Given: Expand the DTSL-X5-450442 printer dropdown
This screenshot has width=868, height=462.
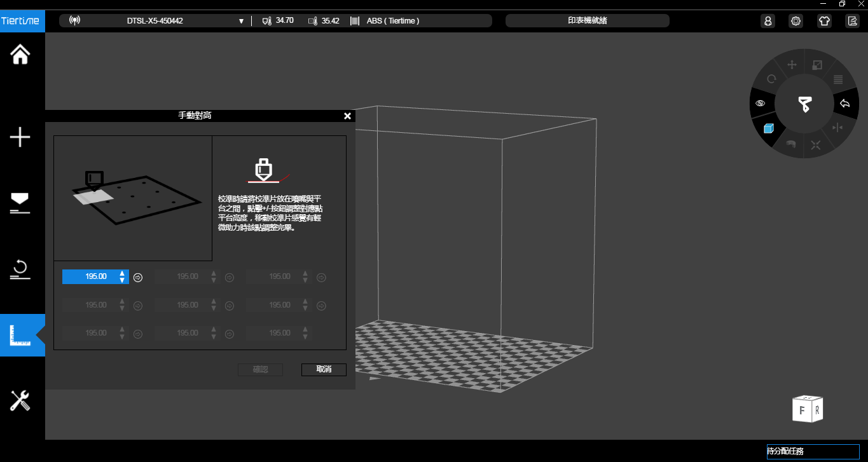Looking at the screenshot, I should (241, 21).
